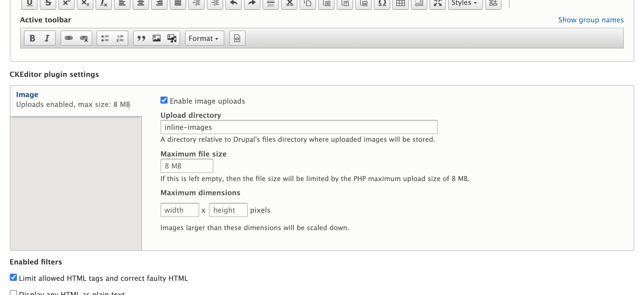Select the Underline formatting icon
The image size is (644, 295).
pyautogui.click(x=29, y=3)
